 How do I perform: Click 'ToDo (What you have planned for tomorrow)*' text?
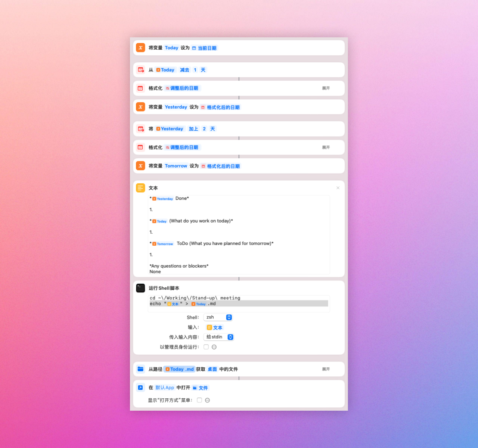pos(225,243)
